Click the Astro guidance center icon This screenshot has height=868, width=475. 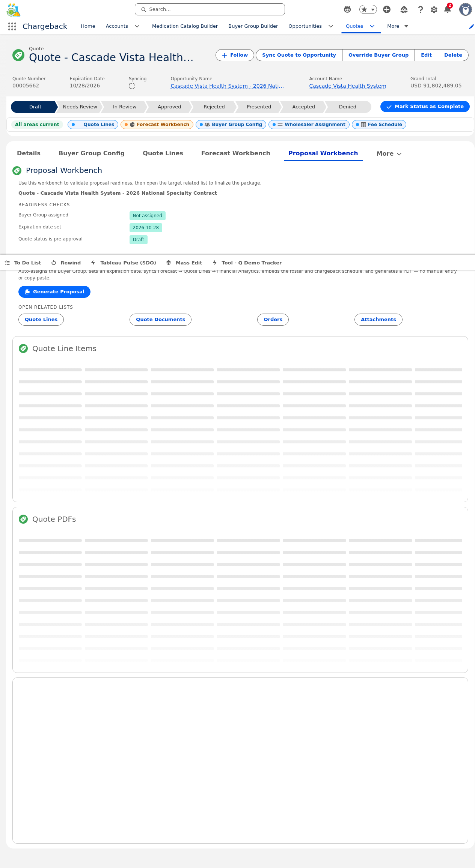[x=347, y=9]
